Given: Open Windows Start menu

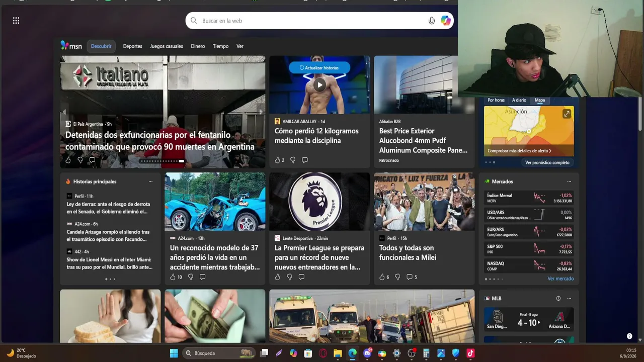Looking at the screenshot, I should (174, 353).
